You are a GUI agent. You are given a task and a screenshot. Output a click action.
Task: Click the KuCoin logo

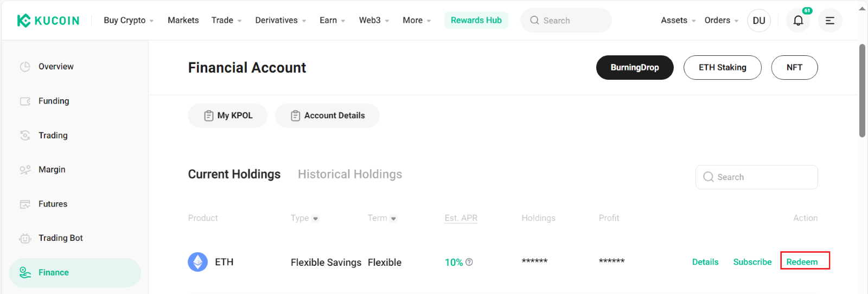pyautogui.click(x=48, y=21)
